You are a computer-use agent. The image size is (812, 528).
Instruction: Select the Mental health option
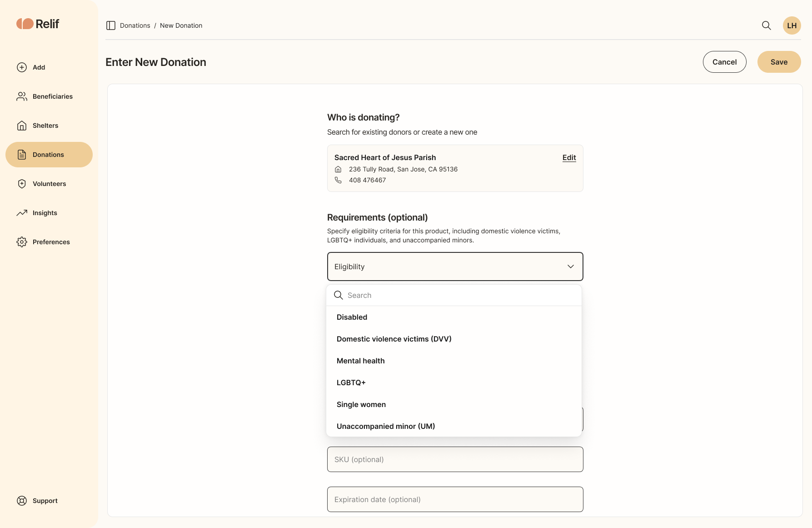pos(454,361)
